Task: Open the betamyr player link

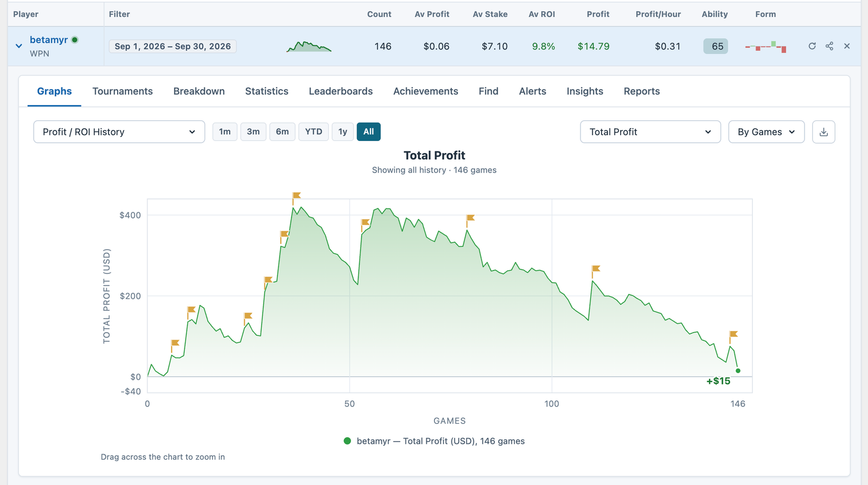Action: 49,40
